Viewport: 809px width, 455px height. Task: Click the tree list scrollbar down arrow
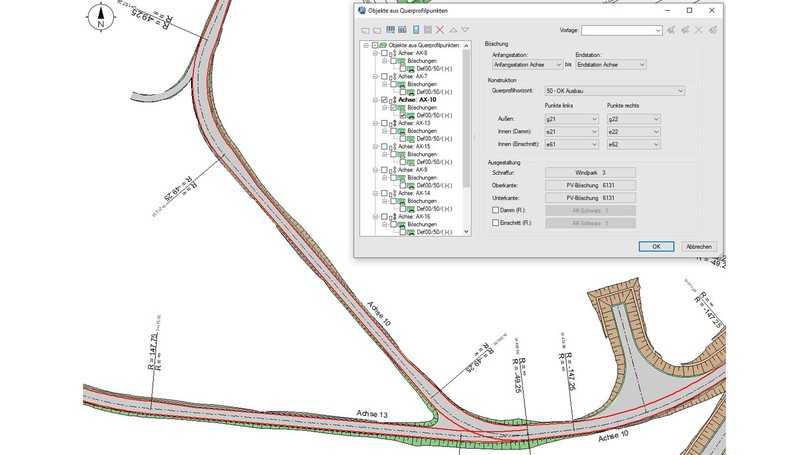466,232
